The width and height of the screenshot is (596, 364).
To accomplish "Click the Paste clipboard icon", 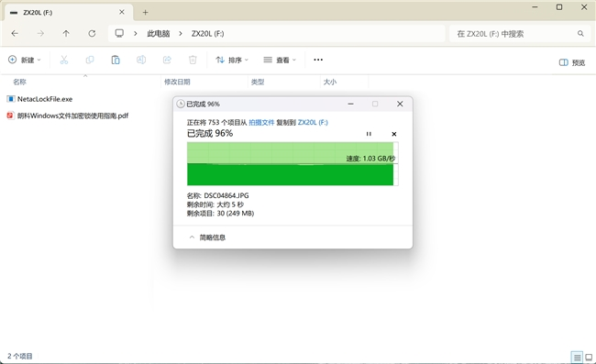I will click(x=116, y=60).
